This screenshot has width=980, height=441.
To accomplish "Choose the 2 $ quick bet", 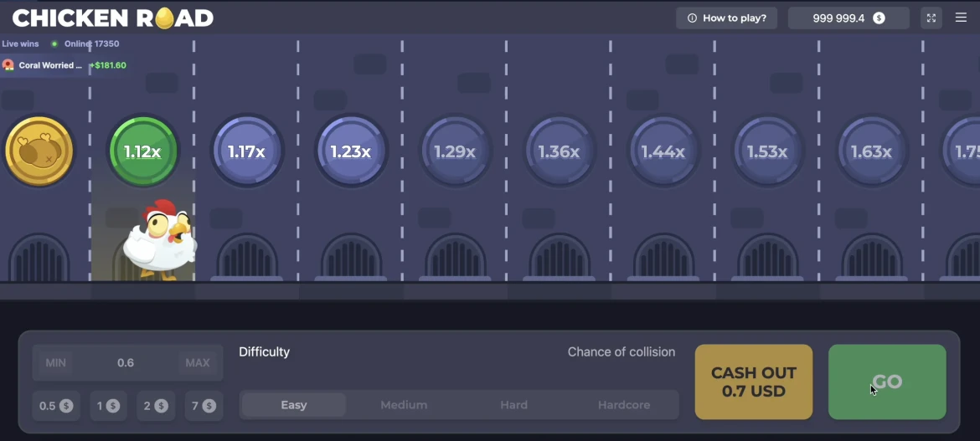I will 156,406.
